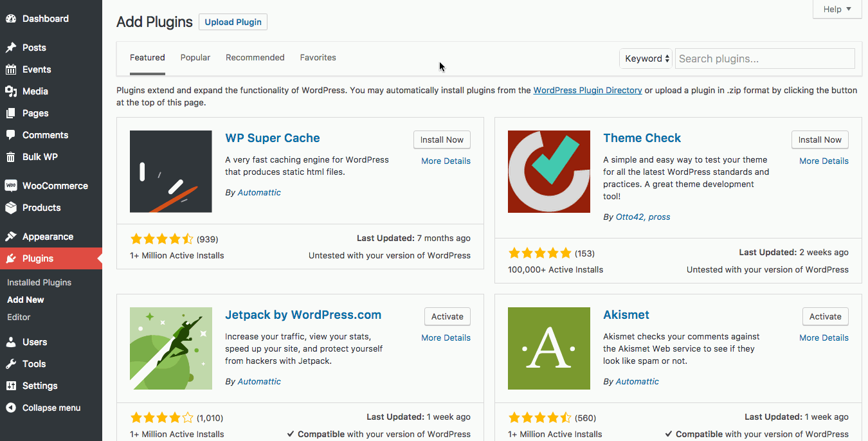Click Akismet star rating

(x=539, y=418)
